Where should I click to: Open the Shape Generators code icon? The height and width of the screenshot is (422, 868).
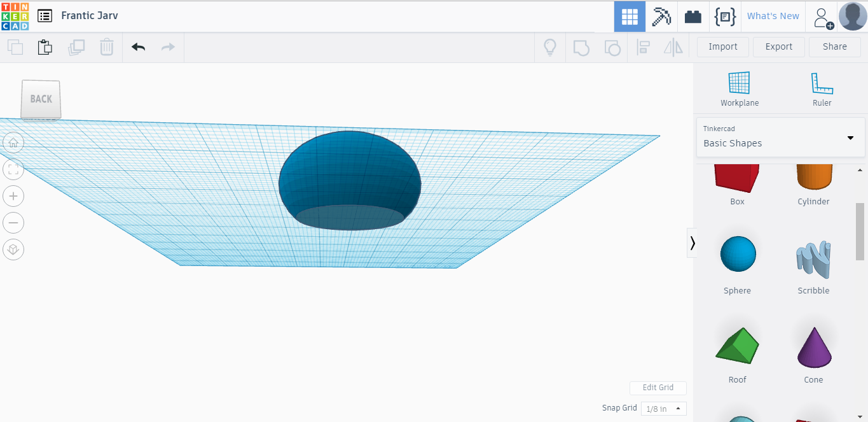[725, 17]
